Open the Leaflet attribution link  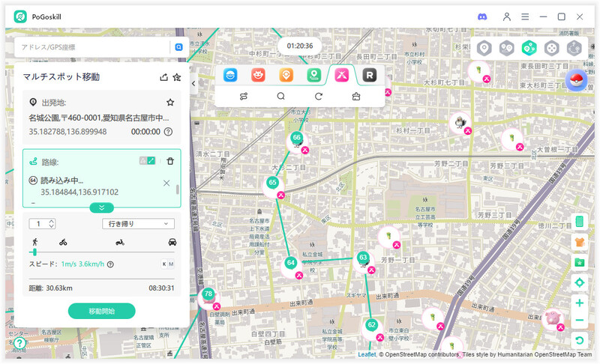[367, 354]
